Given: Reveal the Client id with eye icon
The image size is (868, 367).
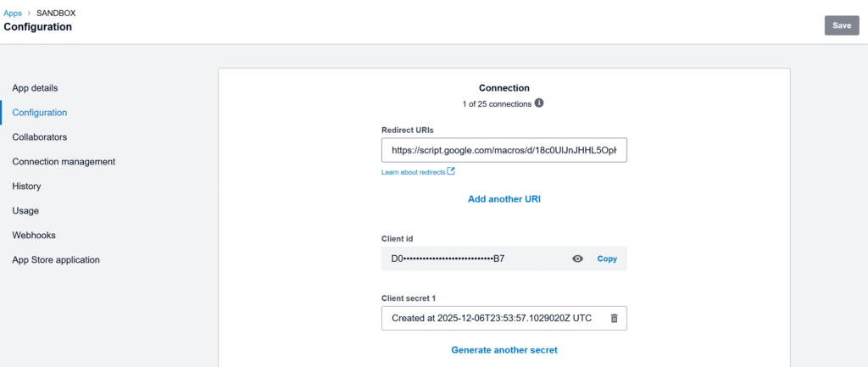Looking at the screenshot, I should (578, 259).
